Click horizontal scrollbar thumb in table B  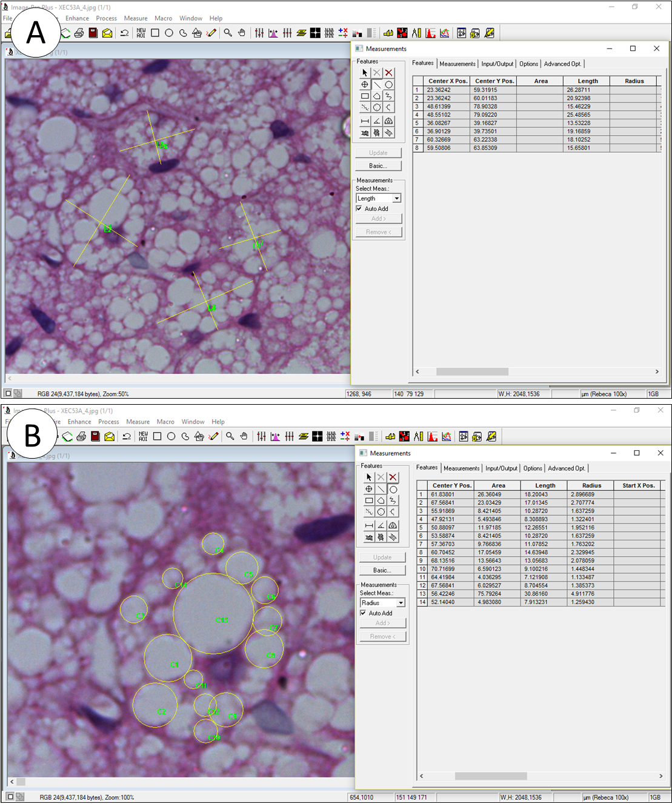click(491, 776)
